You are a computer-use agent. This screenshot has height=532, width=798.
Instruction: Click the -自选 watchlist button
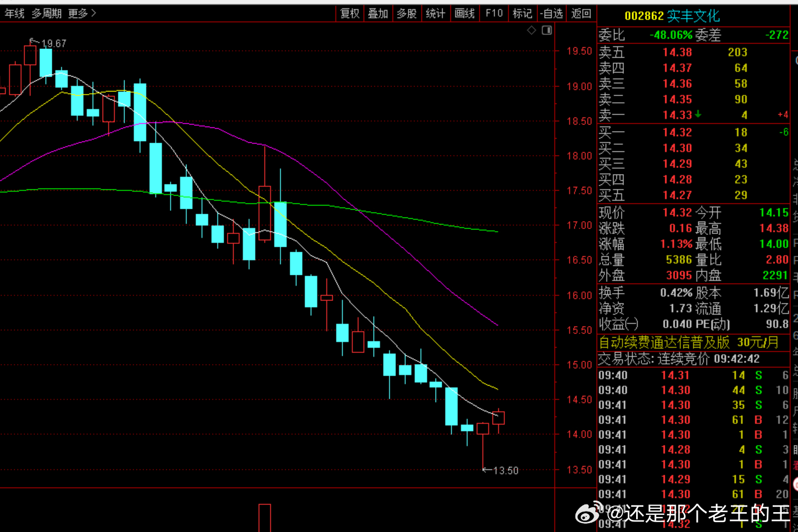pos(552,13)
